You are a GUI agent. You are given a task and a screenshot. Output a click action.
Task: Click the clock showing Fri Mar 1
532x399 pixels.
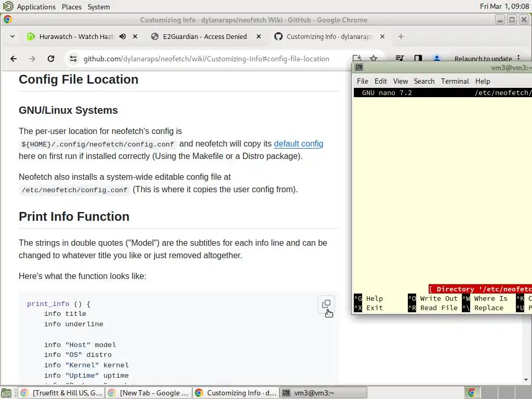pos(504,6)
